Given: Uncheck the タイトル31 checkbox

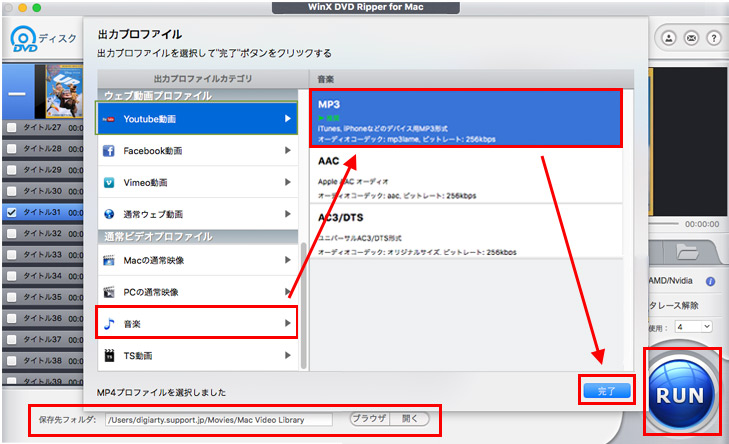Looking at the screenshot, I should tap(12, 212).
